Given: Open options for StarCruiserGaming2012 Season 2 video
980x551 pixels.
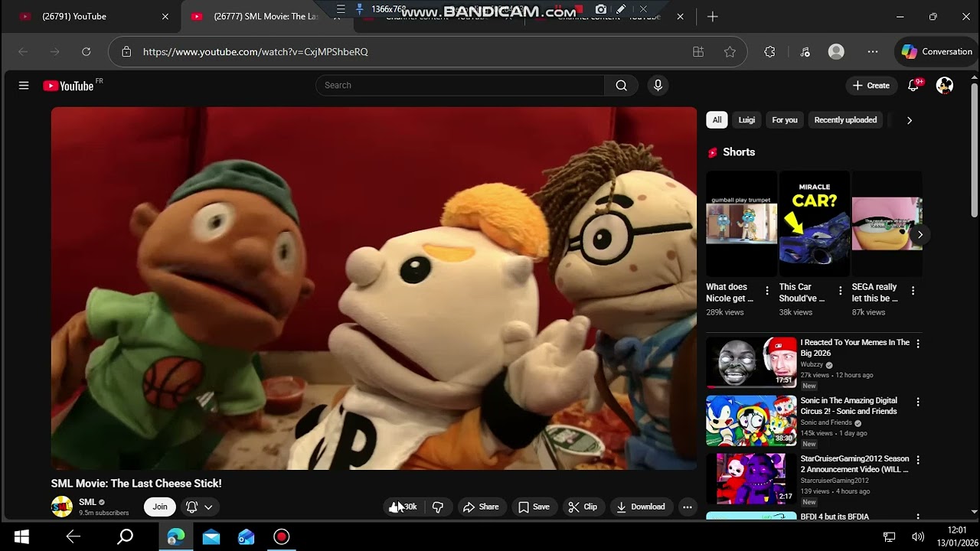Looking at the screenshot, I should (918, 460).
